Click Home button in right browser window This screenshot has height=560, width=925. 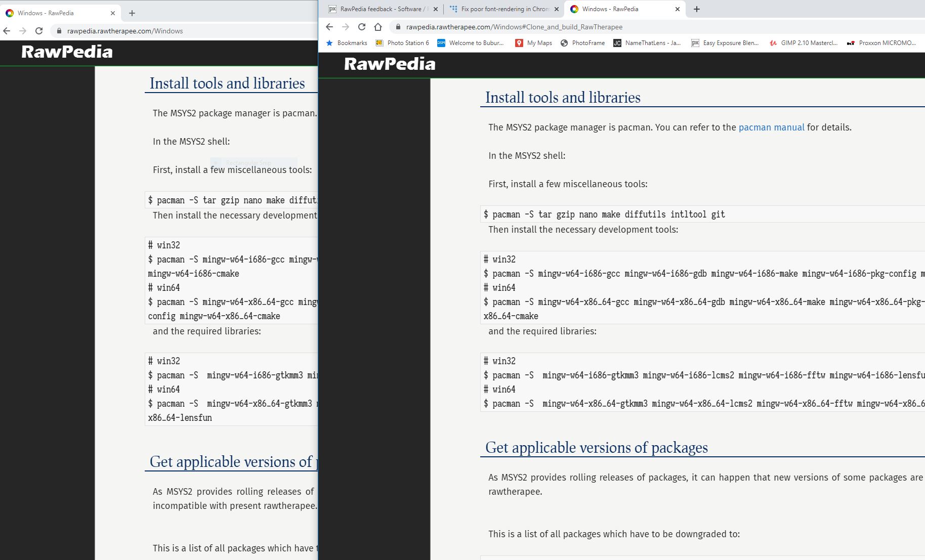point(378,27)
